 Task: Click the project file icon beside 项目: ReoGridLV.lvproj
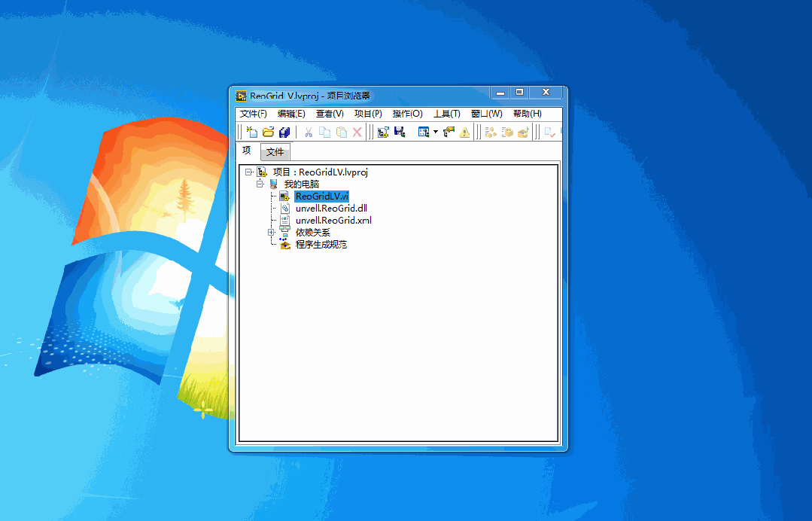(262, 172)
